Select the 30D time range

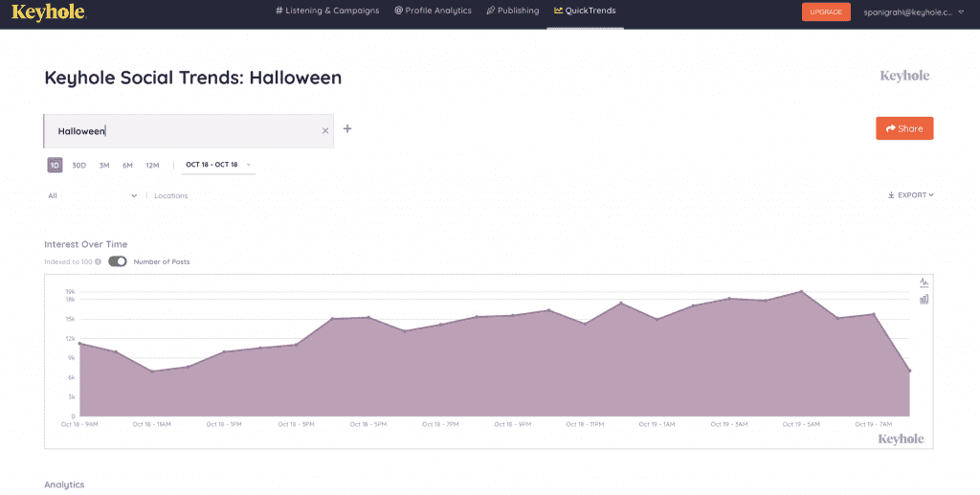coord(78,166)
